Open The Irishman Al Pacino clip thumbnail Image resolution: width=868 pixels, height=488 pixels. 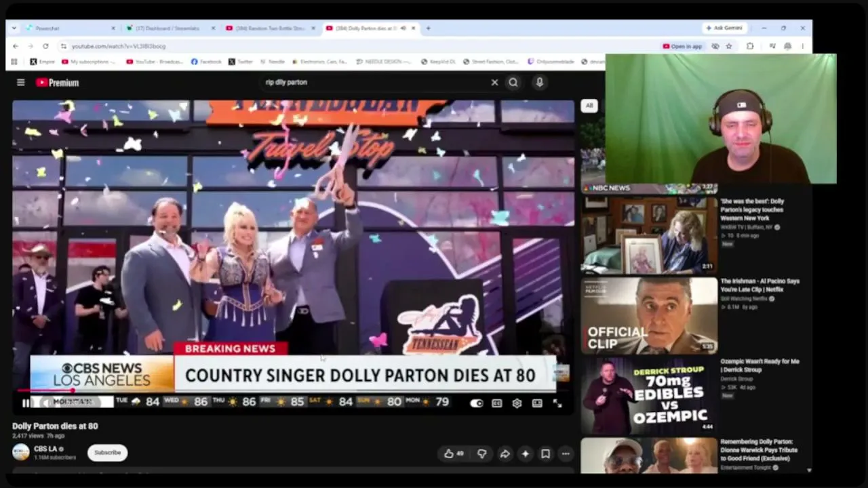point(649,314)
